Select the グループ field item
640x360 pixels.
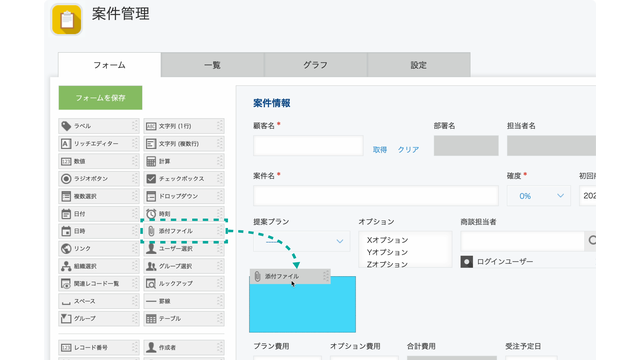tap(99, 318)
